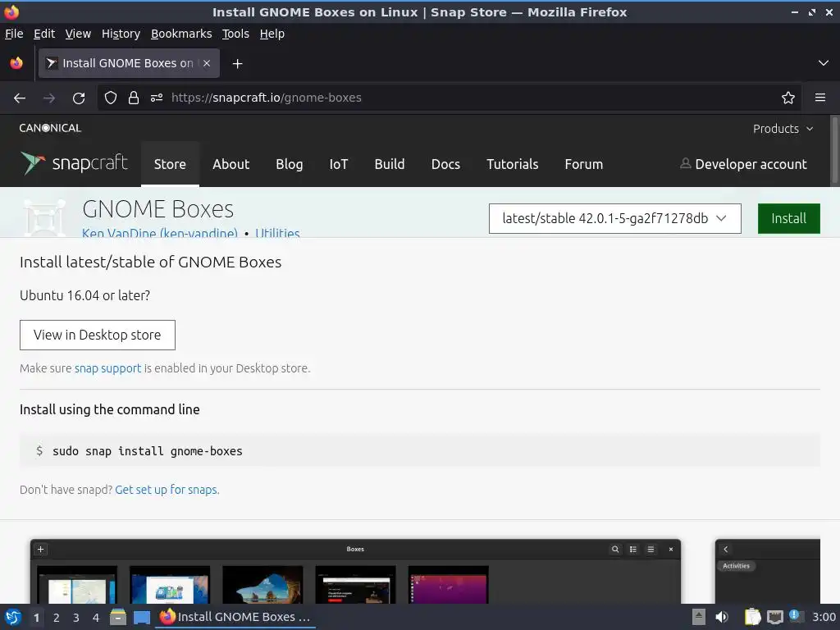Switch to workspace 4

(96, 618)
